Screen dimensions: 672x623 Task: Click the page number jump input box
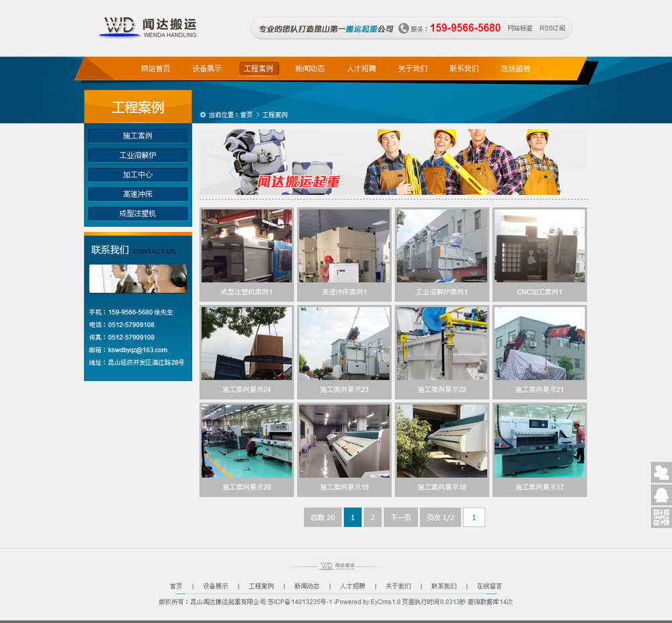pyautogui.click(x=474, y=517)
